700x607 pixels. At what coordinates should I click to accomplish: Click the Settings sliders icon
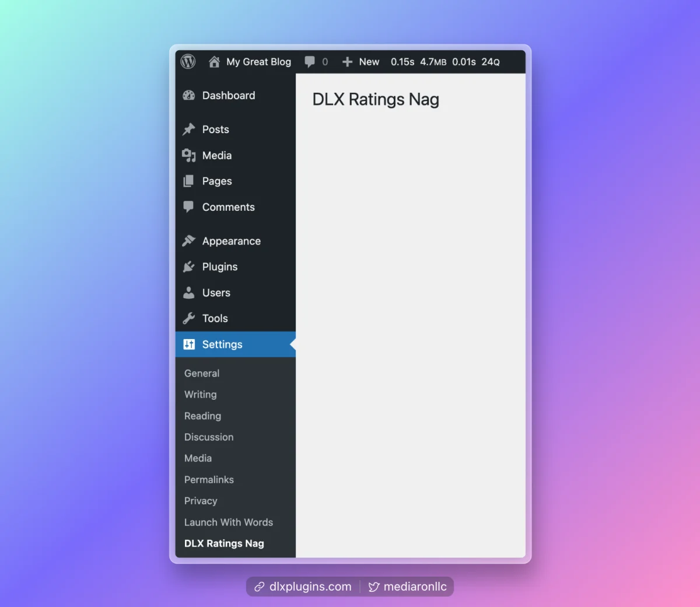[189, 344]
